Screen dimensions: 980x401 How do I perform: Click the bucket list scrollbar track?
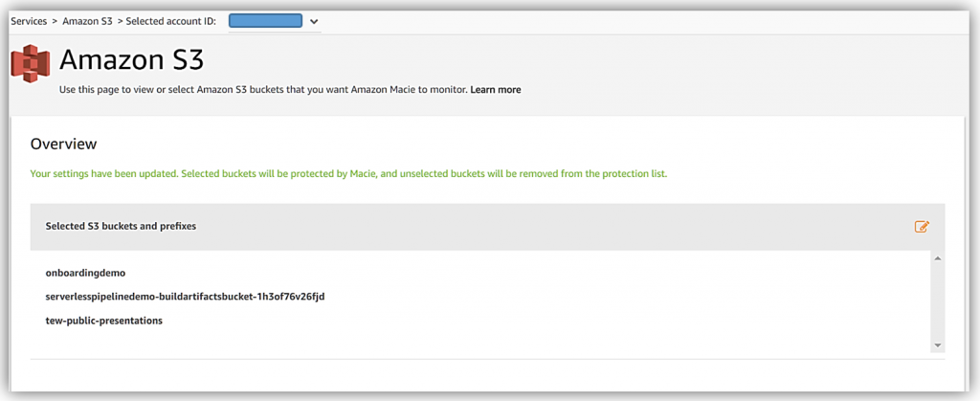tap(938, 301)
